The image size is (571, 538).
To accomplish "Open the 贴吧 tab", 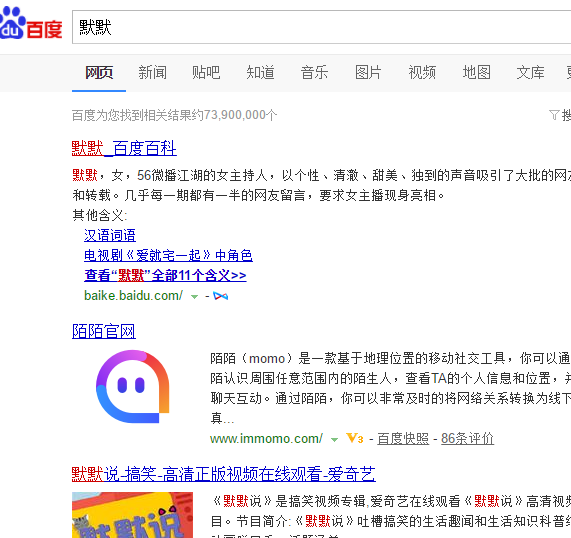I will (206, 72).
